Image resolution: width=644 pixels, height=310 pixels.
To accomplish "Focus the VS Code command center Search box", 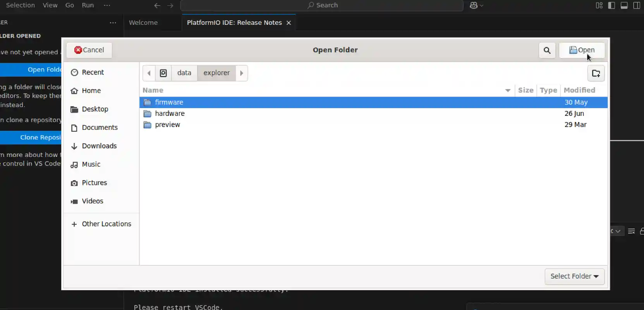I will [x=322, y=5].
